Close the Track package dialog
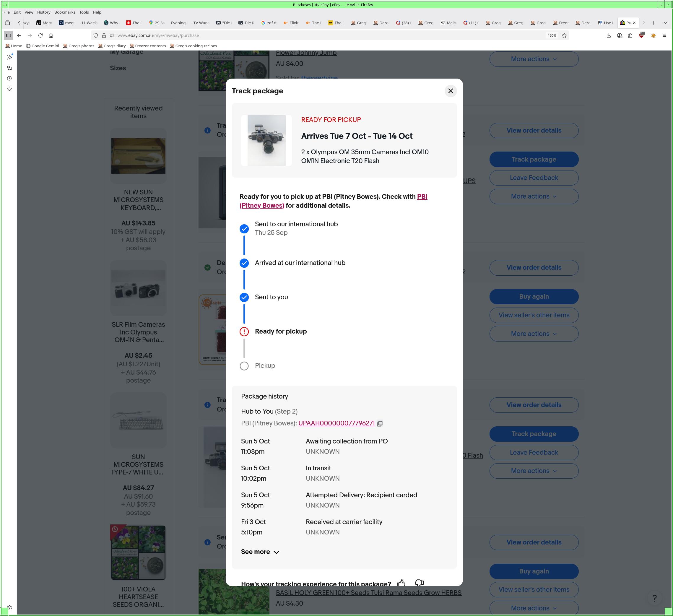This screenshot has width=673, height=616. tap(450, 91)
